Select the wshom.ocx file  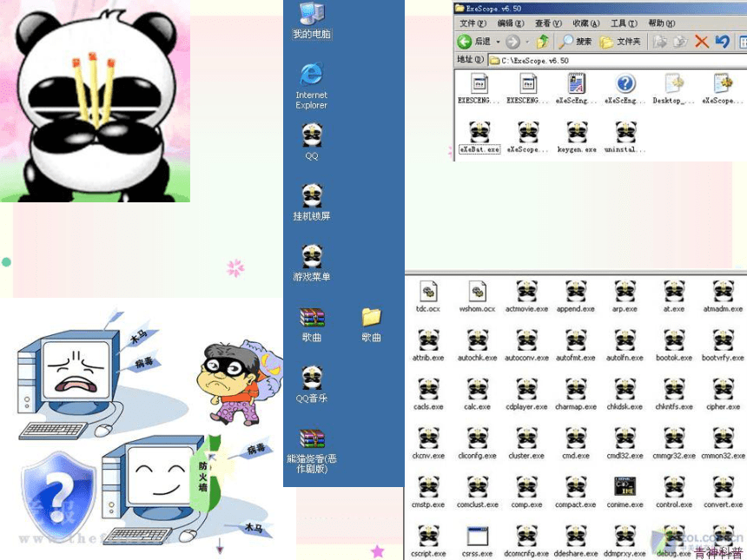[478, 297]
